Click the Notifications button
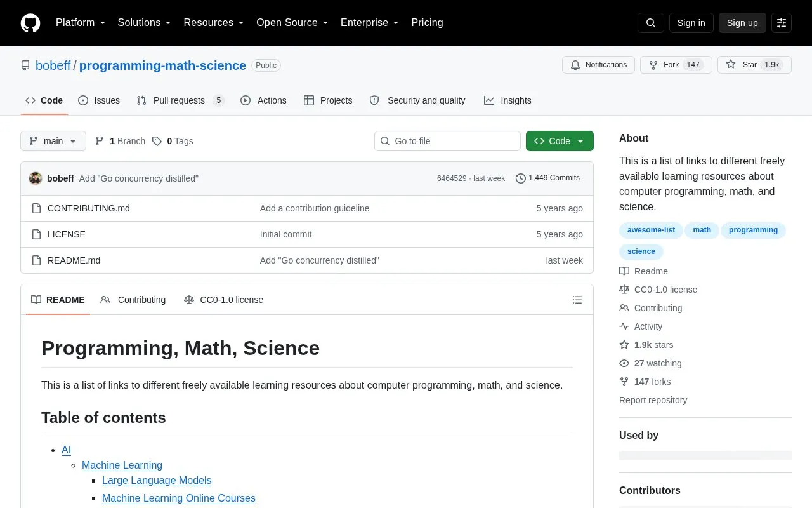812x508 pixels. click(x=598, y=65)
